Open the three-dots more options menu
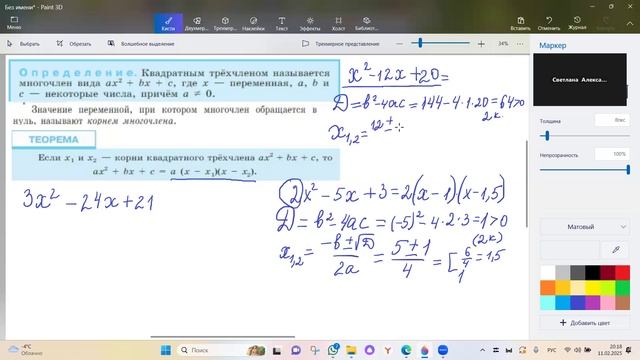 click(x=520, y=44)
